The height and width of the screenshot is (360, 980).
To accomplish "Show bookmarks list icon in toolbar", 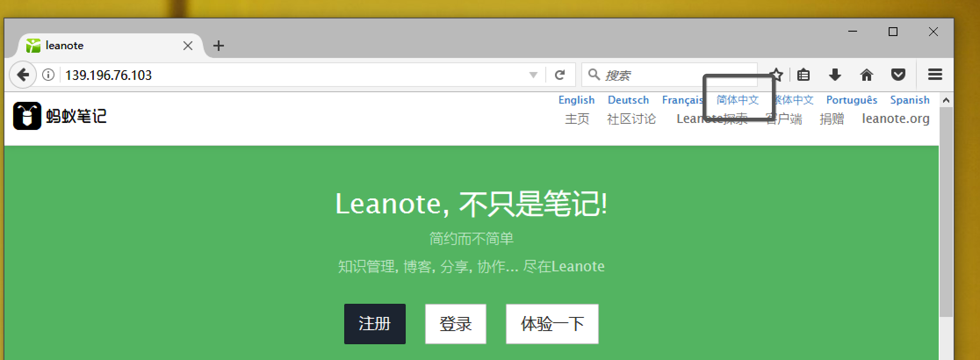I will [803, 75].
